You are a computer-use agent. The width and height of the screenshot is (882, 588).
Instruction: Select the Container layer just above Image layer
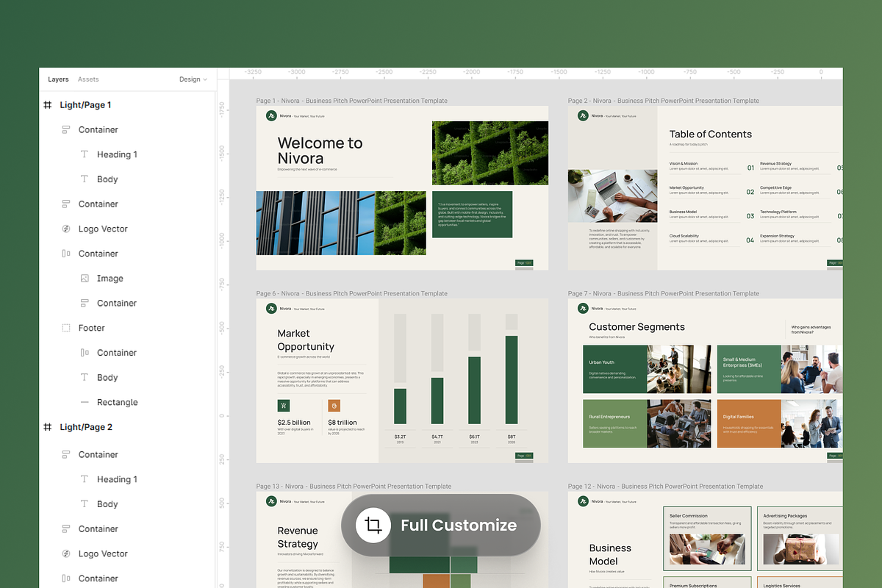98,254
